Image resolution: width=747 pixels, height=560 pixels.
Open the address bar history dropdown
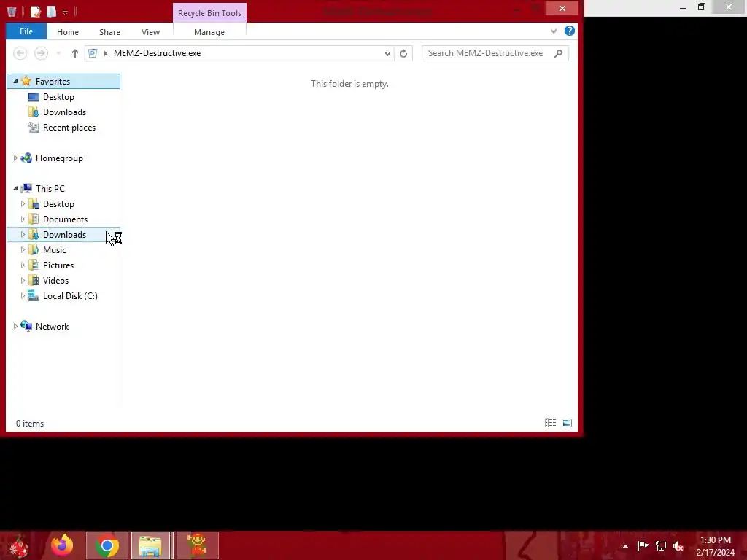click(387, 53)
